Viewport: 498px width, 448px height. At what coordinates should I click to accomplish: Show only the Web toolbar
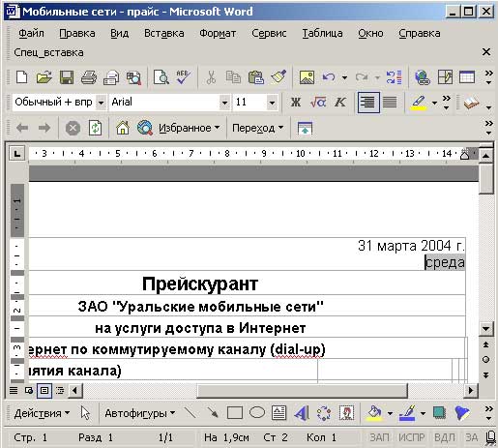[x=305, y=128]
